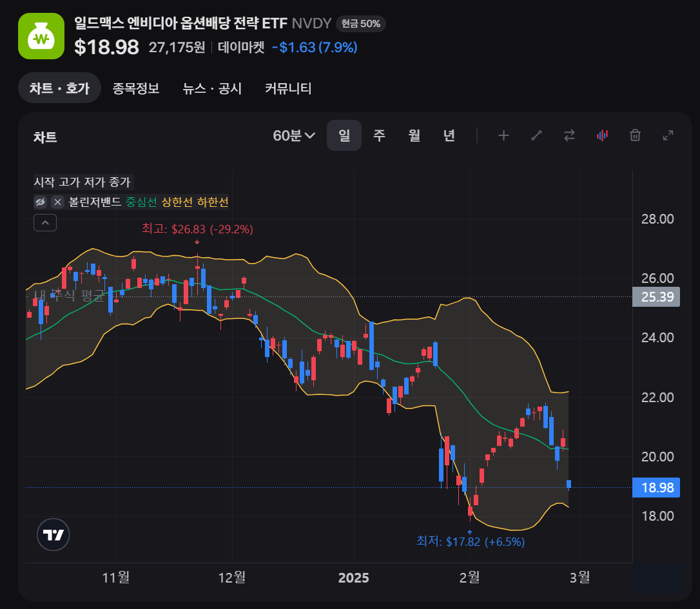Click the 볼린저밴드 indicator label

coord(95,202)
